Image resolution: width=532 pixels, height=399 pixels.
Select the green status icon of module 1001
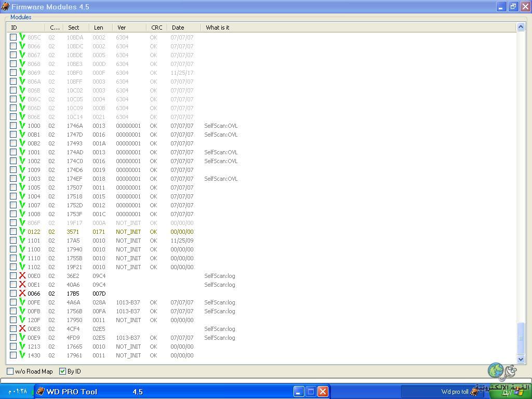(x=22, y=152)
